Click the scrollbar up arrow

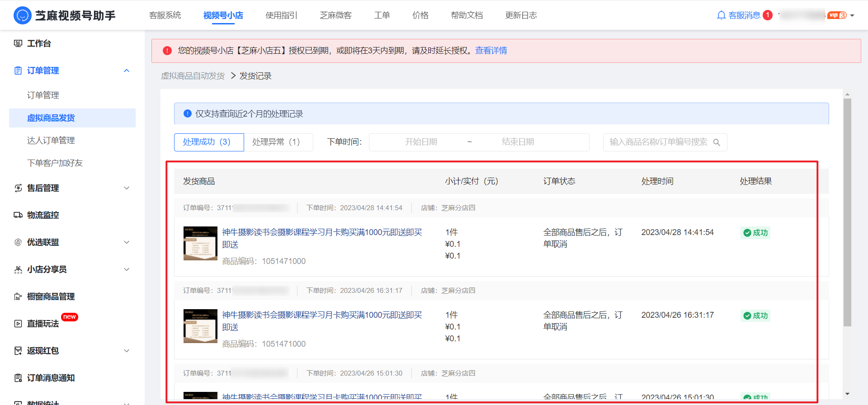848,94
